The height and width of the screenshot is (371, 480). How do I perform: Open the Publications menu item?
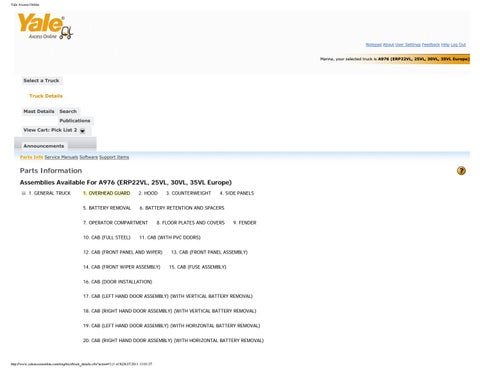(75, 121)
